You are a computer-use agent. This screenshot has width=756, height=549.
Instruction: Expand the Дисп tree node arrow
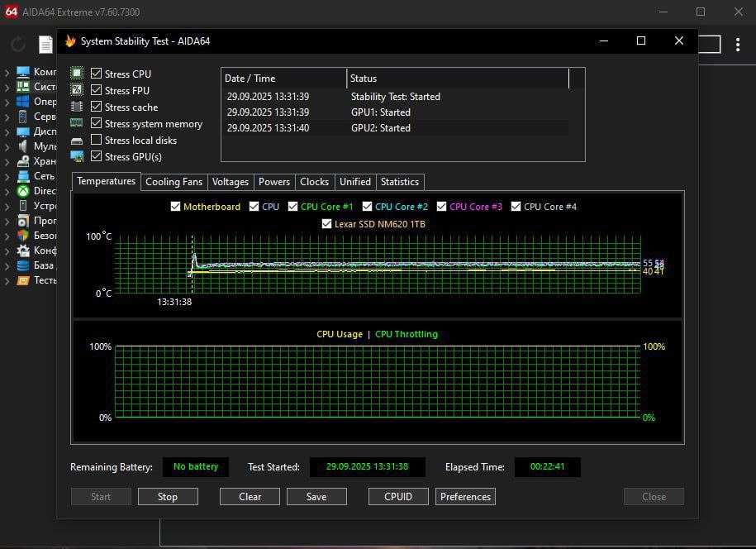(x=7, y=132)
